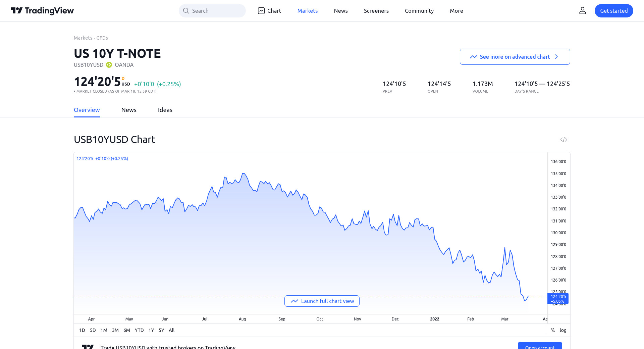Click the current price label on axis
The image size is (644, 349).
point(558,298)
